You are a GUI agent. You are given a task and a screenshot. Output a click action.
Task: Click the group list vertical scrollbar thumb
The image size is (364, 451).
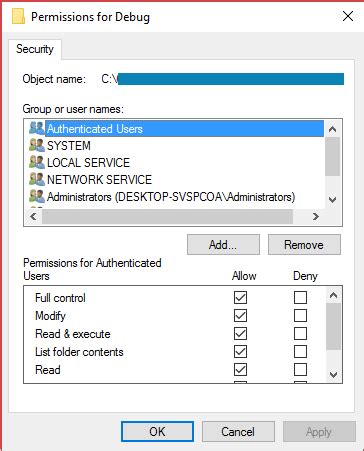332,156
